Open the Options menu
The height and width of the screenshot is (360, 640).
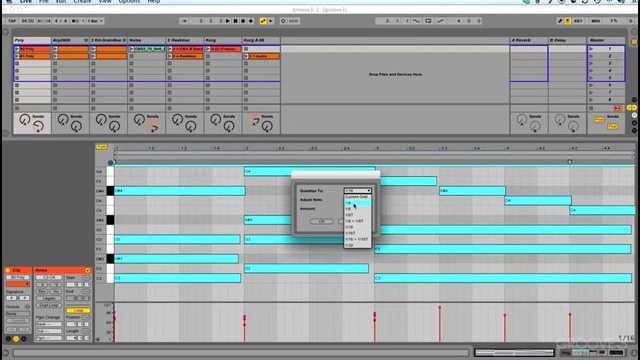pos(129,2)
